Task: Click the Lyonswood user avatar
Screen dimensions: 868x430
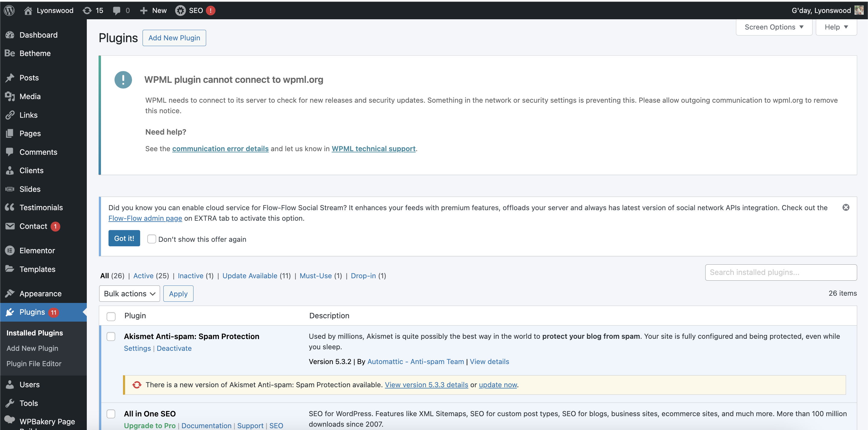Action: point(859,11)
